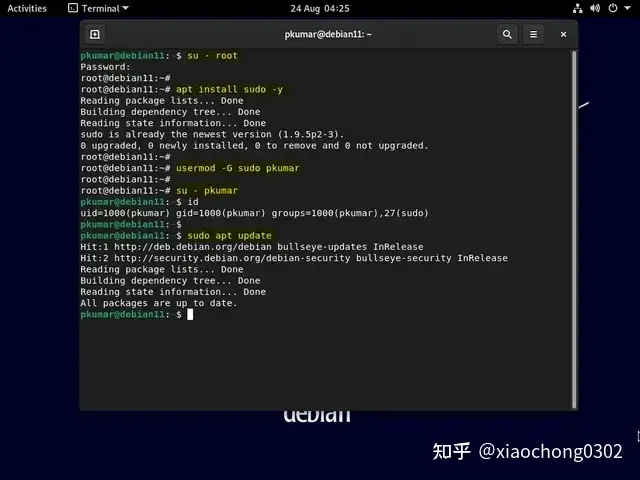The height and width of the screenshot is (480, 640).
Task: Click the network status icon
Action: 578,8
